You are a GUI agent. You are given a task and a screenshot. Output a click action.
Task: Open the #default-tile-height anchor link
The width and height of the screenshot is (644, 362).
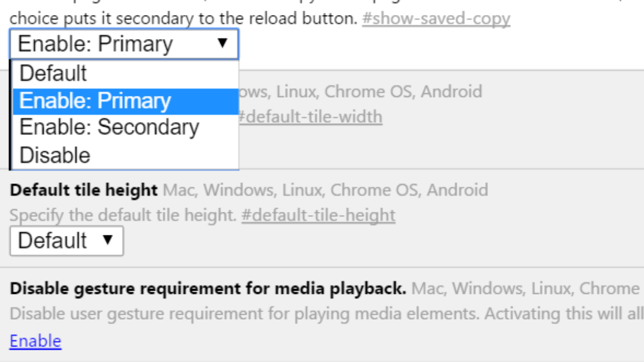coord(318,216)
